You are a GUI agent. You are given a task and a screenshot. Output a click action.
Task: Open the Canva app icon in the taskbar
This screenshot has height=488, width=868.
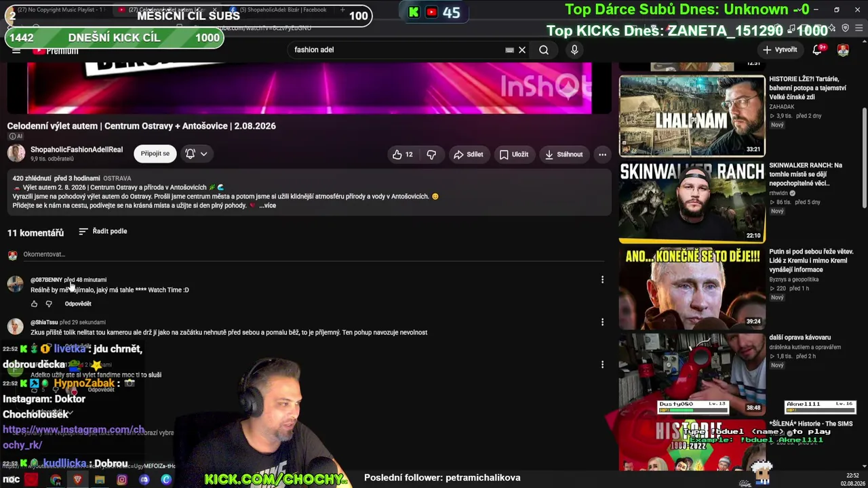166,480
